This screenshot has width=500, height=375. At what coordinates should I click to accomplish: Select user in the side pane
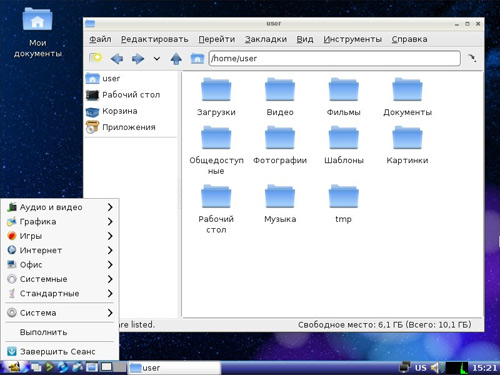[x=131, y=79]
